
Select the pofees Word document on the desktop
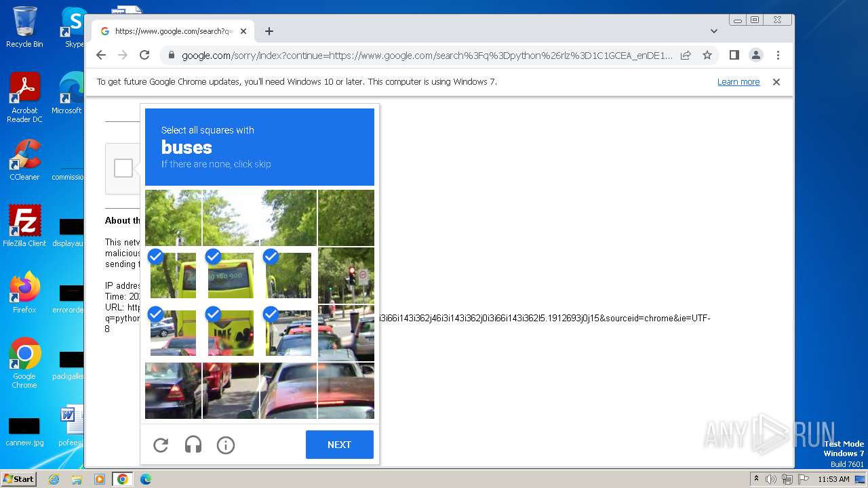70,427
